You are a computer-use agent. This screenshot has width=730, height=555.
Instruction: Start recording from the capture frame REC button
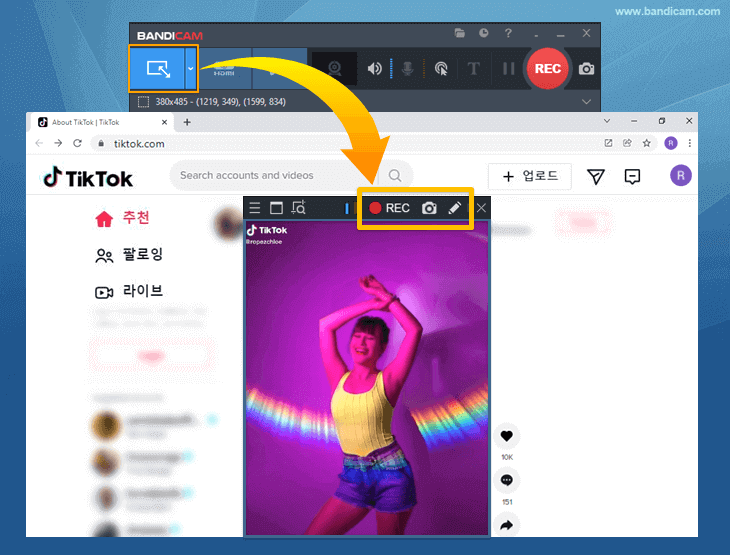point(389,208)
